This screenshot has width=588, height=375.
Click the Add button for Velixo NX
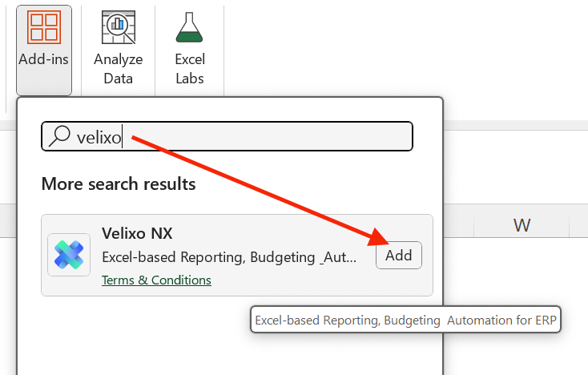tap(399, 256)
